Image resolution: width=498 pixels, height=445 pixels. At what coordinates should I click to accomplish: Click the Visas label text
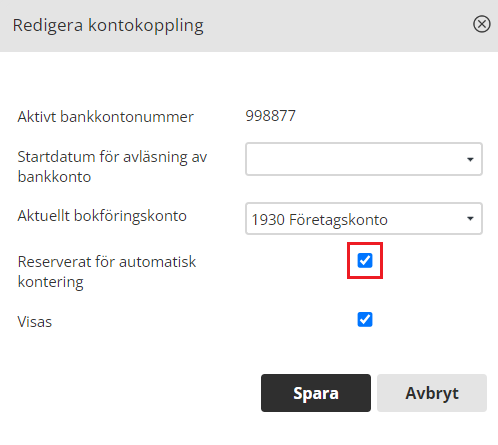tap(35, 322)
